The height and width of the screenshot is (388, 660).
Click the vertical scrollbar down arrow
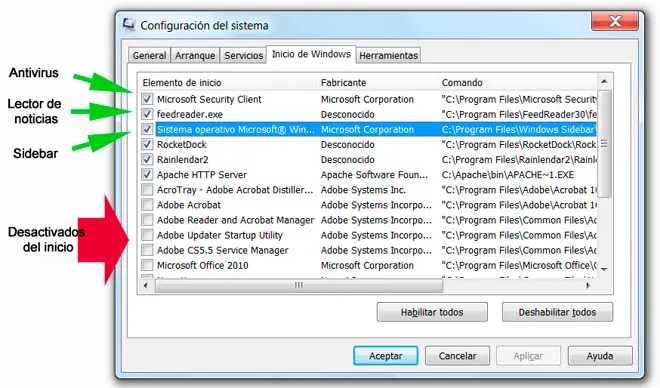(604, 270)
